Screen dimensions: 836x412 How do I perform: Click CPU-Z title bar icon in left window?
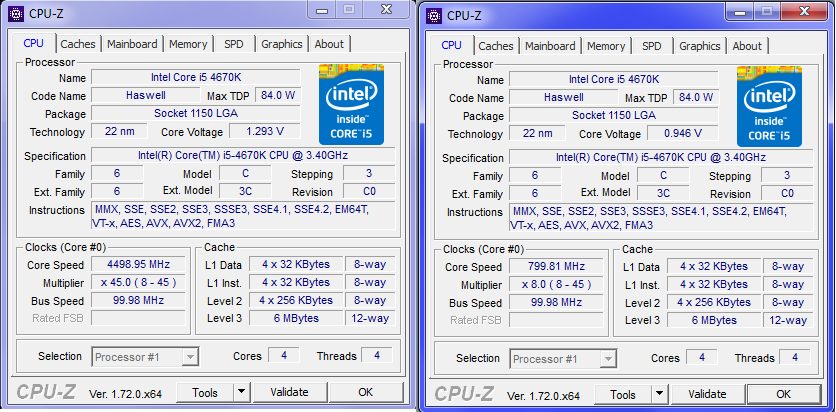15,13
